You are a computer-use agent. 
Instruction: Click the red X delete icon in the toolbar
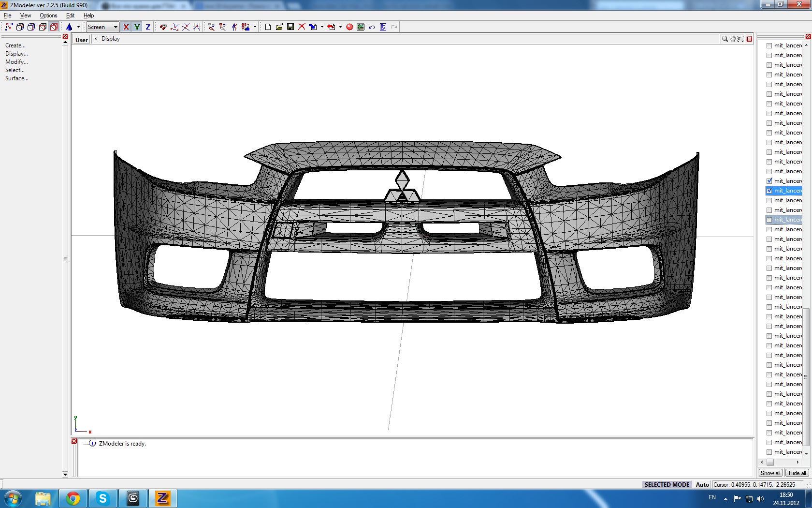(x=302, y=27)
